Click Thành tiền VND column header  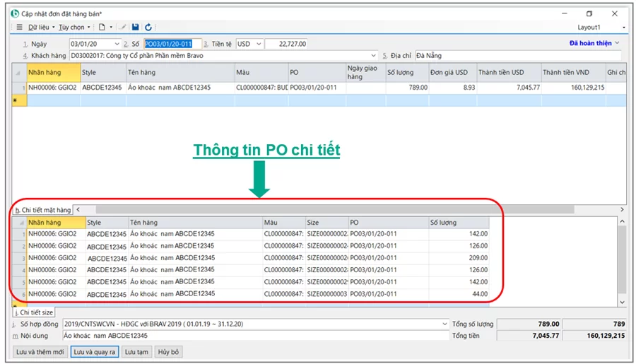[574, 73]
